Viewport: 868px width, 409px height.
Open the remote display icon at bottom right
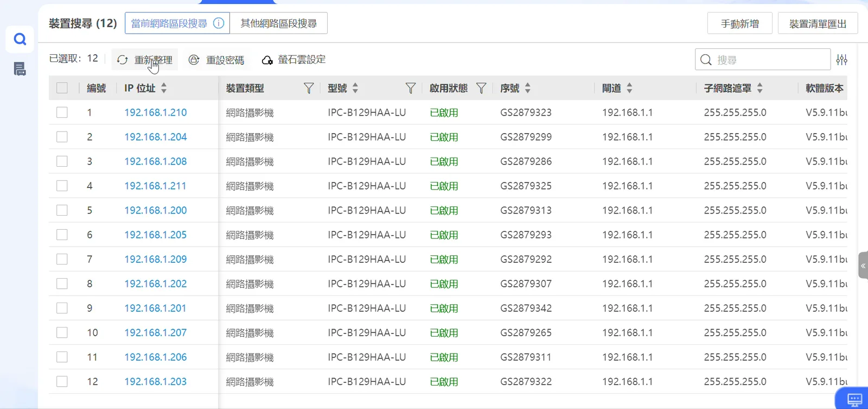pyautogui.click(x=854, y=400)
